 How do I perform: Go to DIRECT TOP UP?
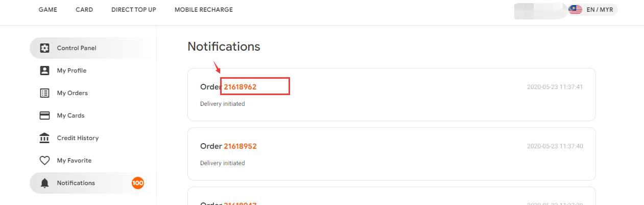point(134,10)
